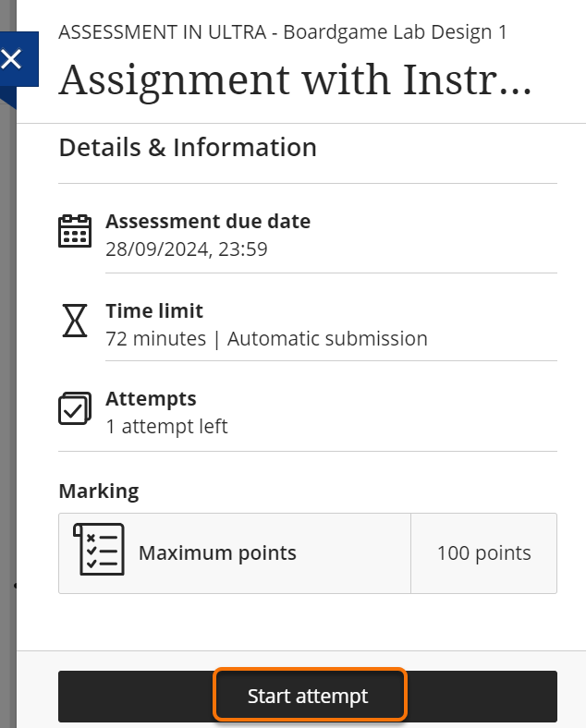Click the calendar due date icon
The height and width of the screenshot is (728, 586).
[75, 231]
